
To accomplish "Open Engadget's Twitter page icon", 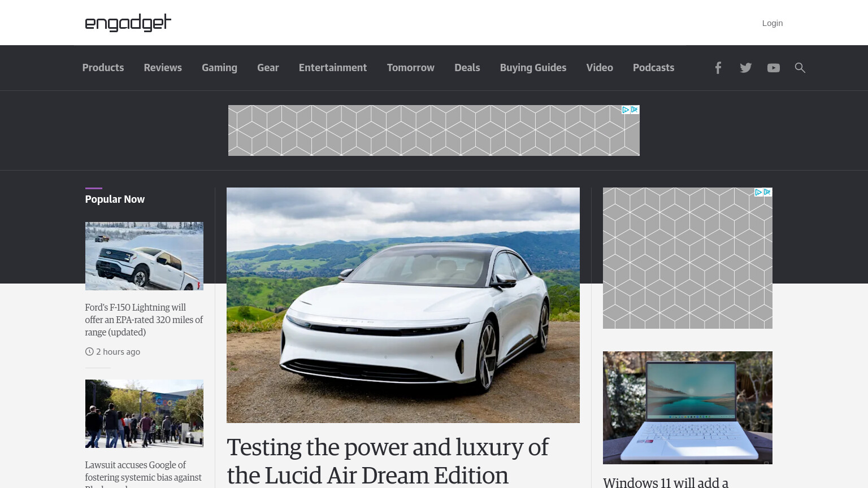I will [x=746, y=68].
